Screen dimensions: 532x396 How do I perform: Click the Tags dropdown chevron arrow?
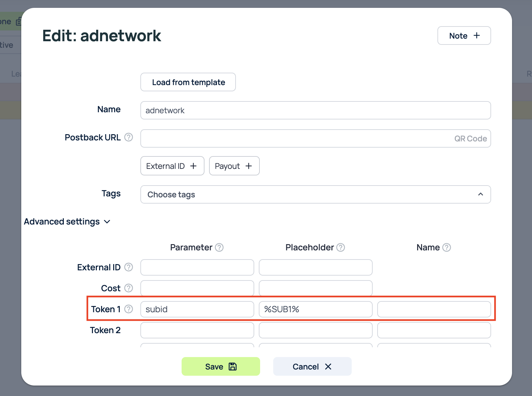[480, 194]
